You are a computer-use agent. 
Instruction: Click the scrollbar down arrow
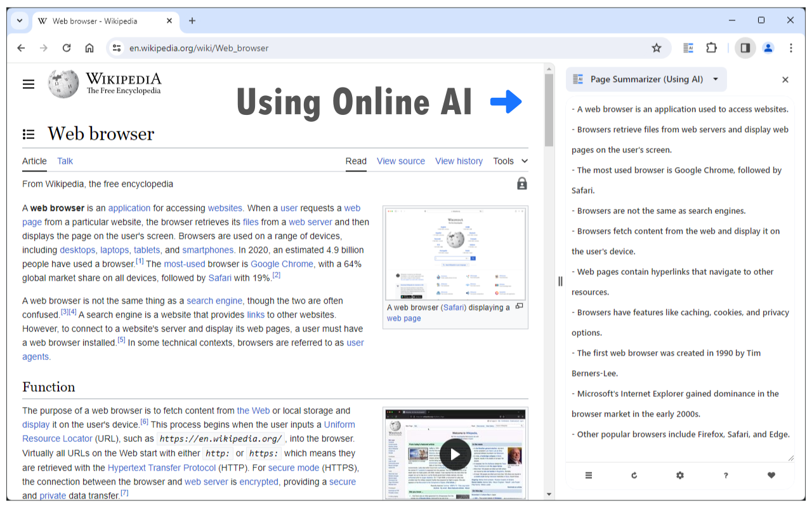tap(549, 494)
